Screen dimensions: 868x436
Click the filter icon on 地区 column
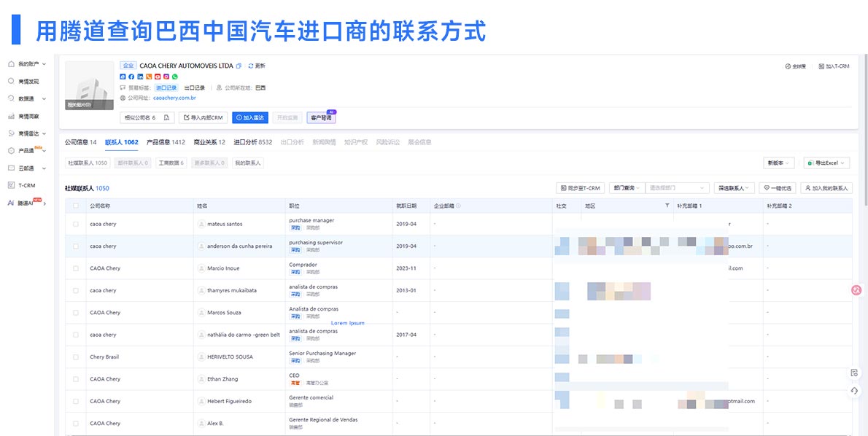click(x=667, y=205)
